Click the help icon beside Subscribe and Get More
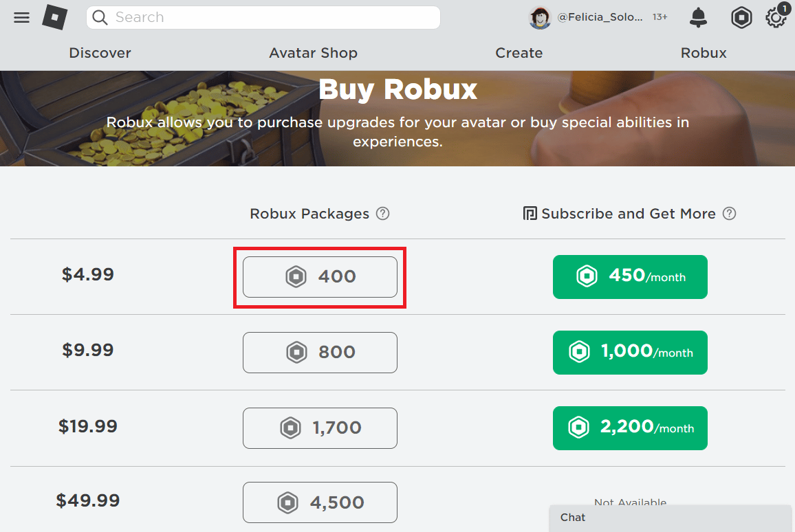The width and height of the screenshot is (795, 532). [x=729, y=214]
